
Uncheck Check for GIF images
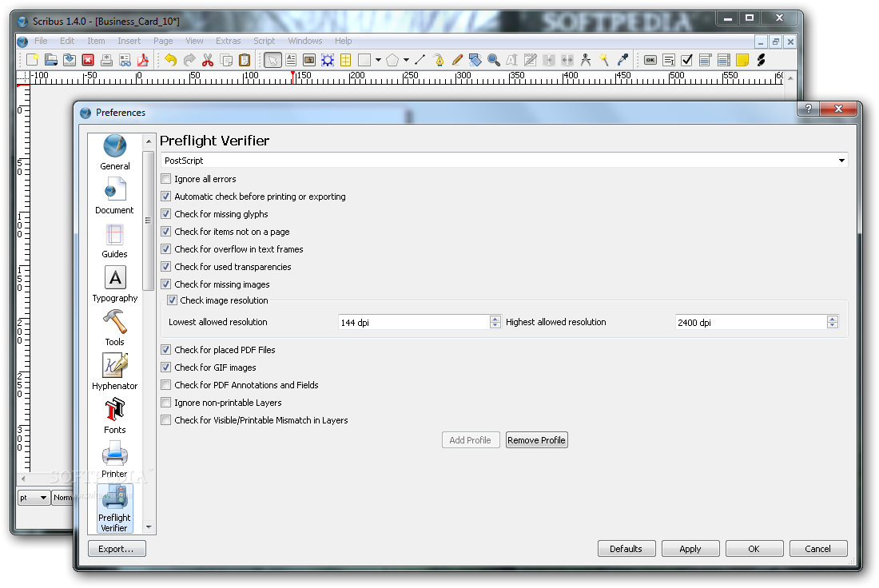point(166,367)
